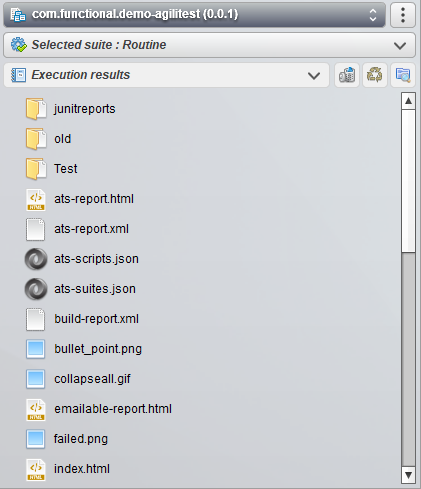Select ats-scripts.json file
Viewport: 421px width, 489px height.
tap(96, 259)
